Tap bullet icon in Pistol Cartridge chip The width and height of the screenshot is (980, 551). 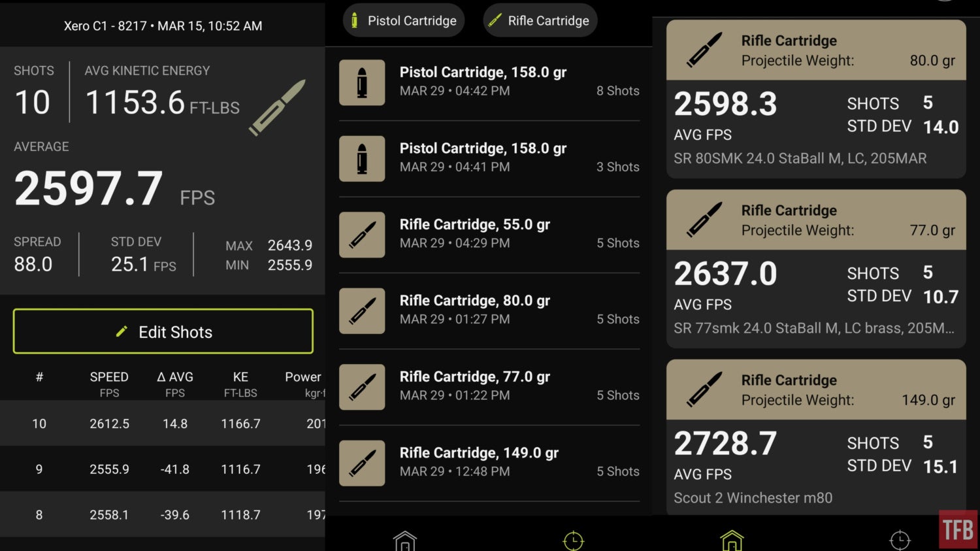354,21
